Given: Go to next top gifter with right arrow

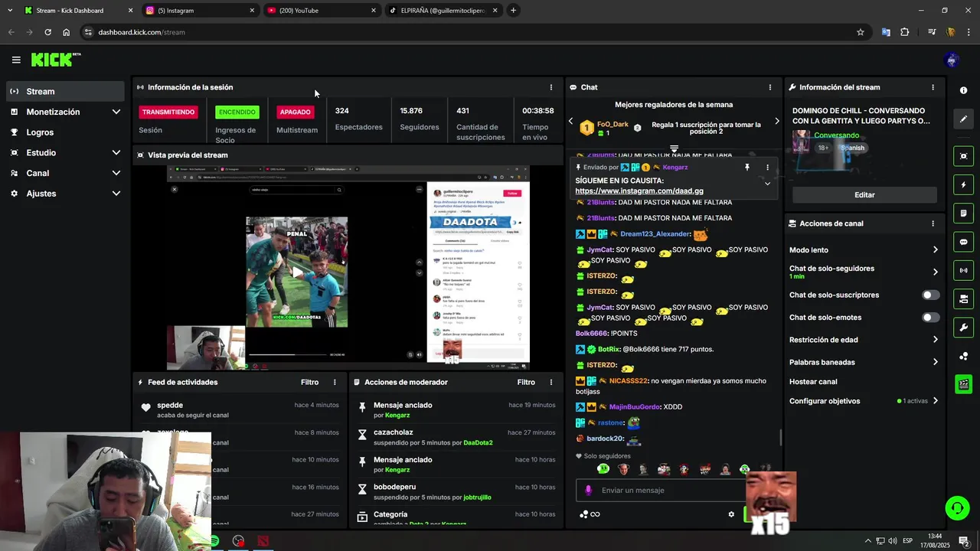Looking at the screenshot, I should coord(777,121).
